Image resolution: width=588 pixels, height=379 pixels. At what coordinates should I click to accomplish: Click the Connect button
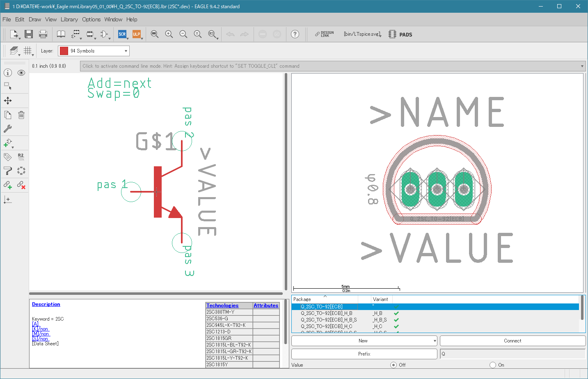(x=512, y=341)
